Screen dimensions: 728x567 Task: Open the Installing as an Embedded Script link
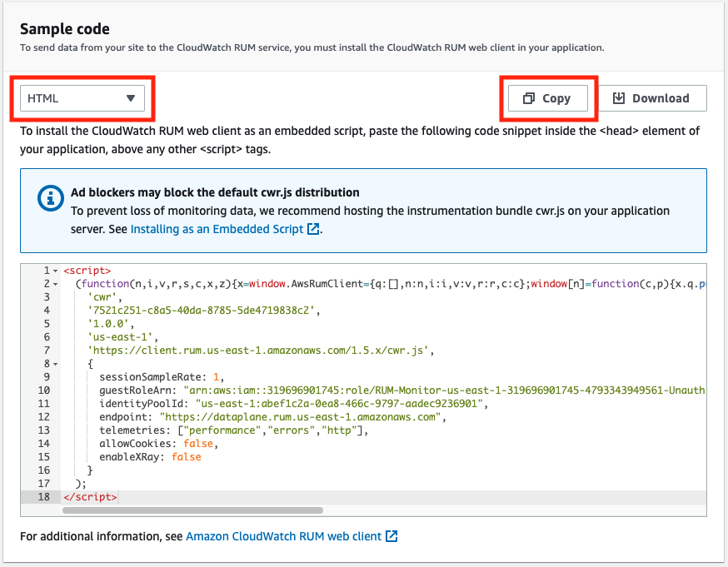(x=225, y=229)
